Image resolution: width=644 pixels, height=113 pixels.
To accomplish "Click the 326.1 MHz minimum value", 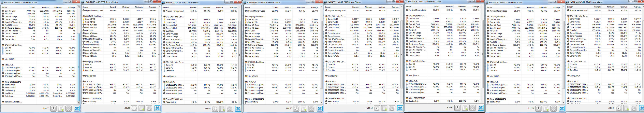I will (x=44, y=11).
